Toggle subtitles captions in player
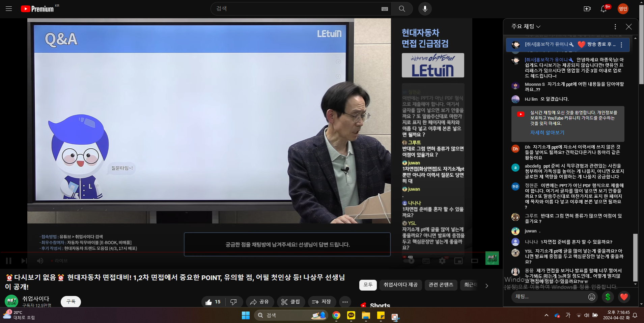 click(426, 260)
